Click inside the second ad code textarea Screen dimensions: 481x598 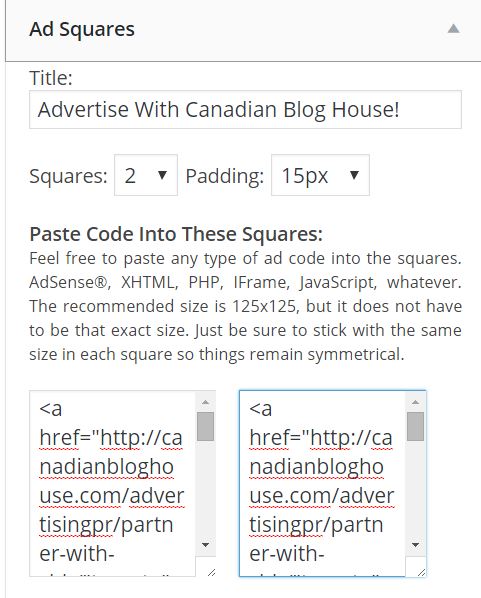(x=322, y=483)
